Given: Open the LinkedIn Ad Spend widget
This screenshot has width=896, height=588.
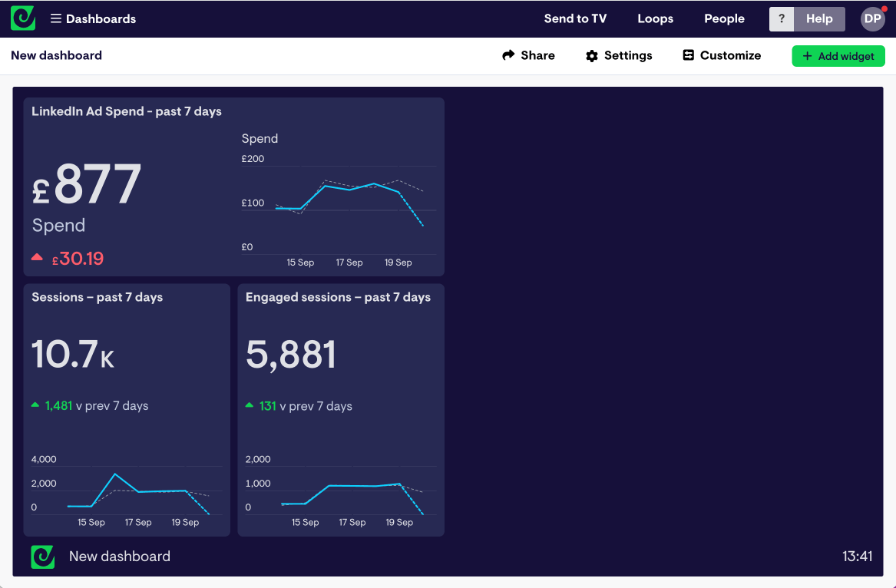Looking at the screenshot, I should tap(233, 186).
